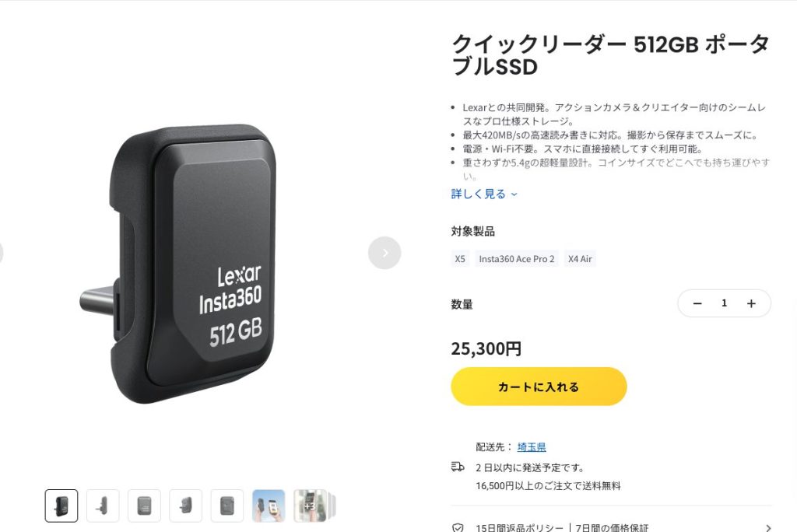Click the previous image arrow at left edge
The width and height of the screenshot is (797, 532).
pos(1,253)
